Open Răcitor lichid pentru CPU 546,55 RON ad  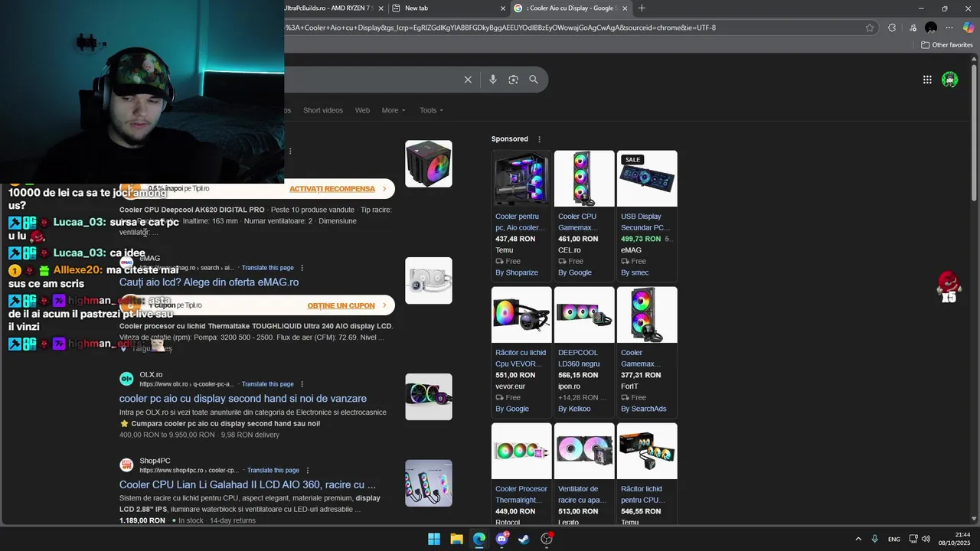pos(647,474)
